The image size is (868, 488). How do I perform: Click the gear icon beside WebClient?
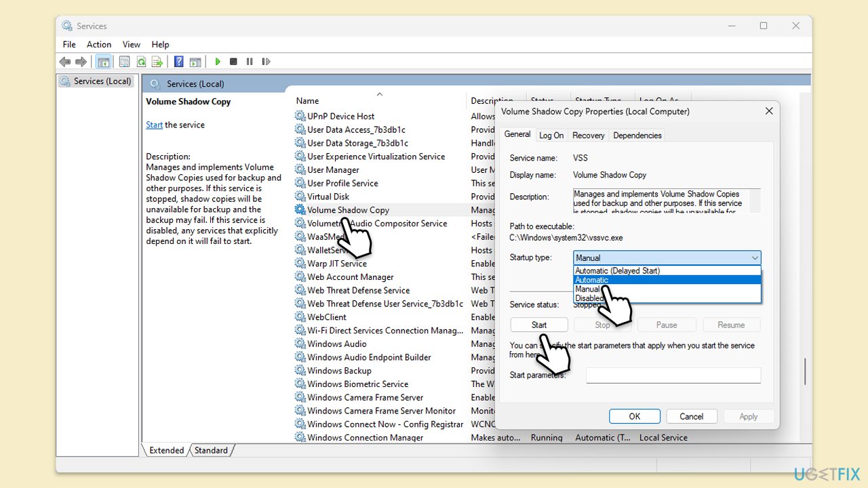tap(300, 317)
